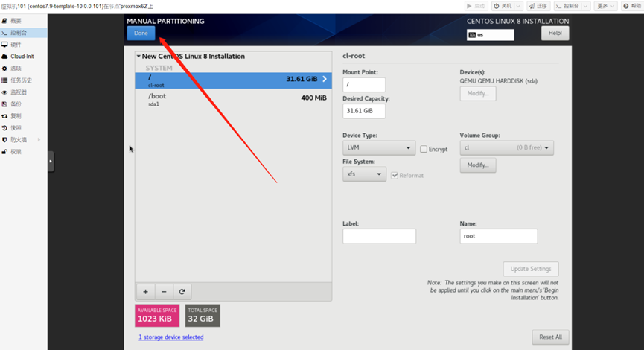Select the / cl-root 31.61 GiB partition row
Image resolution: width=644 pixels, height=350 pixels.
pos(233,80)
